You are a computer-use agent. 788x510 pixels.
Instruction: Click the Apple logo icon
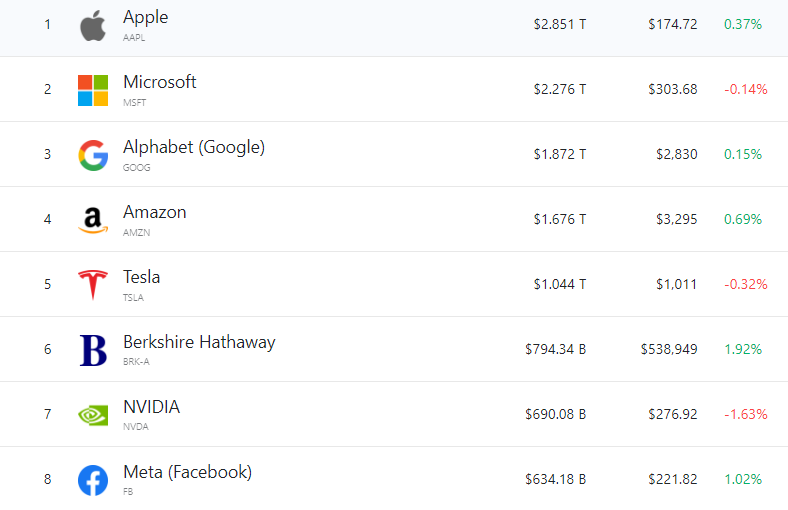[92, 25]
